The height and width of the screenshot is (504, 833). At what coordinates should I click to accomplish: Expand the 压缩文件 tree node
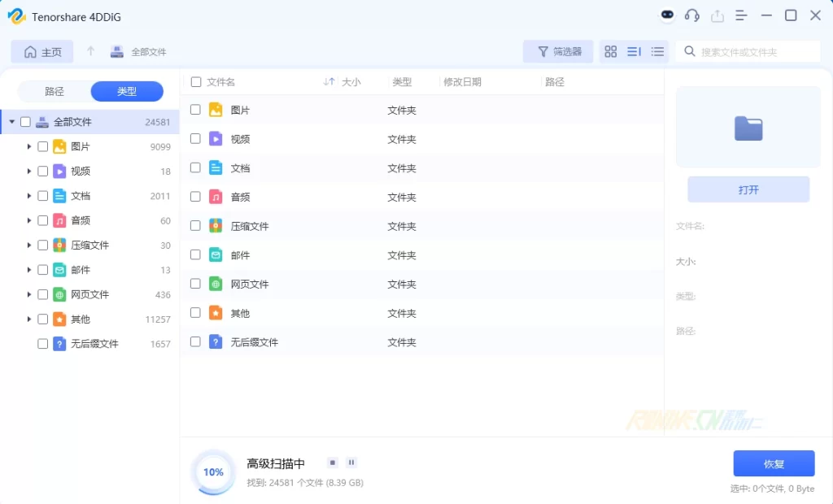[x=29, y=245]
